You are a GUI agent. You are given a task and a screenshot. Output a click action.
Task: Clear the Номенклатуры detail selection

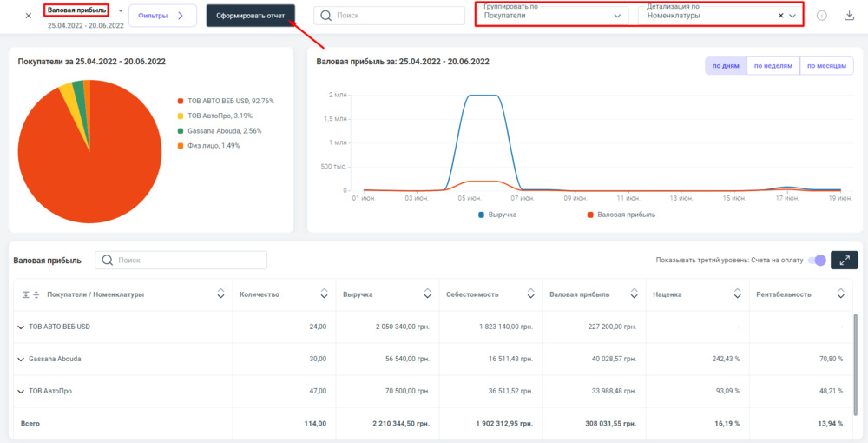pyautogui.click(x=780, y=16)
